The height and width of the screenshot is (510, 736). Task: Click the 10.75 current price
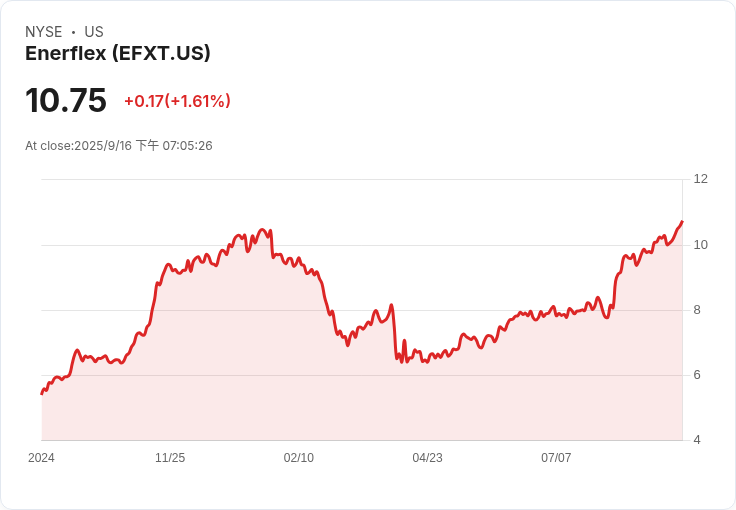click(x=66, y=101)
